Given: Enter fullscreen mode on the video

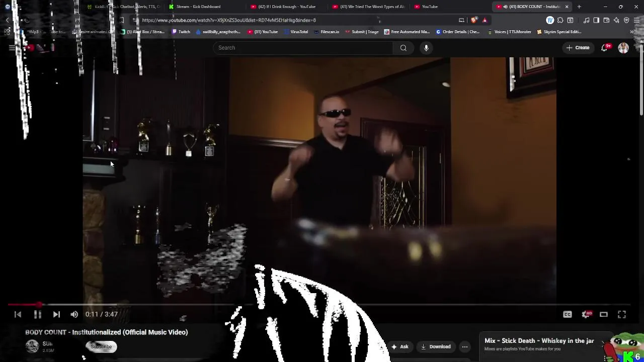Looking at the screenshot, I should click(x=622, y=314).
